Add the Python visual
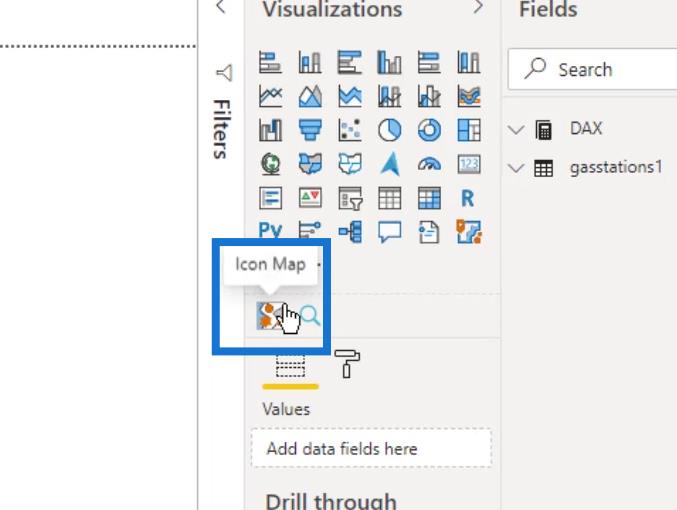Screen dimensions: 677x510 [270, 229]
